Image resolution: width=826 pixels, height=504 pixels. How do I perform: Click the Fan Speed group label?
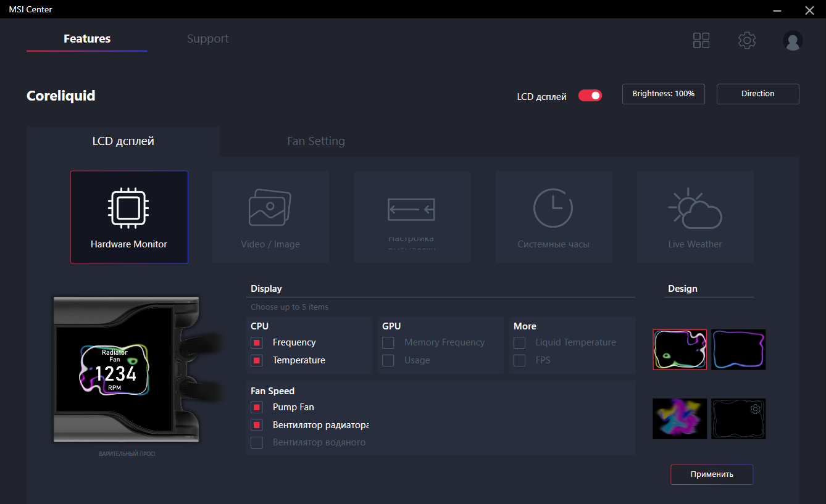[273, 391]
